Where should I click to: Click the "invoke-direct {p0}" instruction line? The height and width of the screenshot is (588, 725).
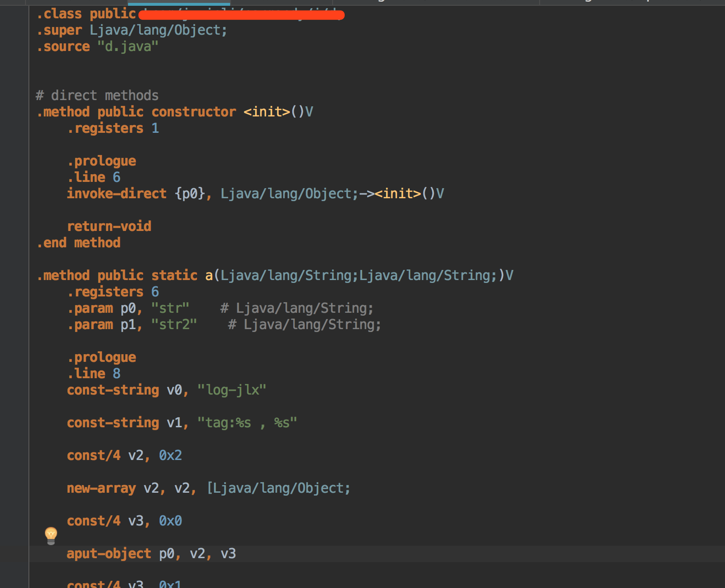coord(256,194)
